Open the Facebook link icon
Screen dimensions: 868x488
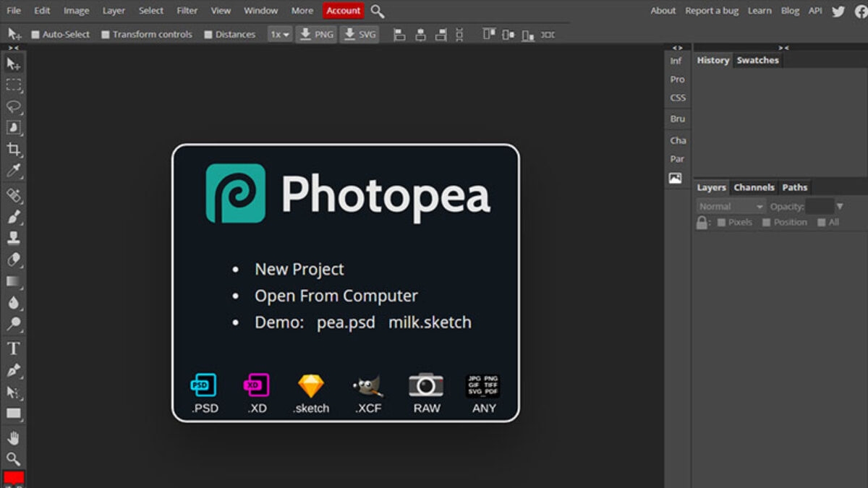pyautogui.click(x=861, y=11)
